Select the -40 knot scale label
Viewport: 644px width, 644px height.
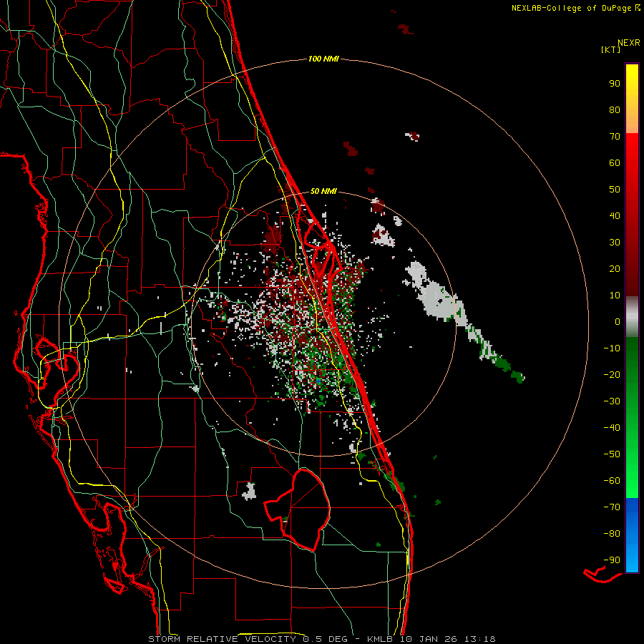coord(612,428)
